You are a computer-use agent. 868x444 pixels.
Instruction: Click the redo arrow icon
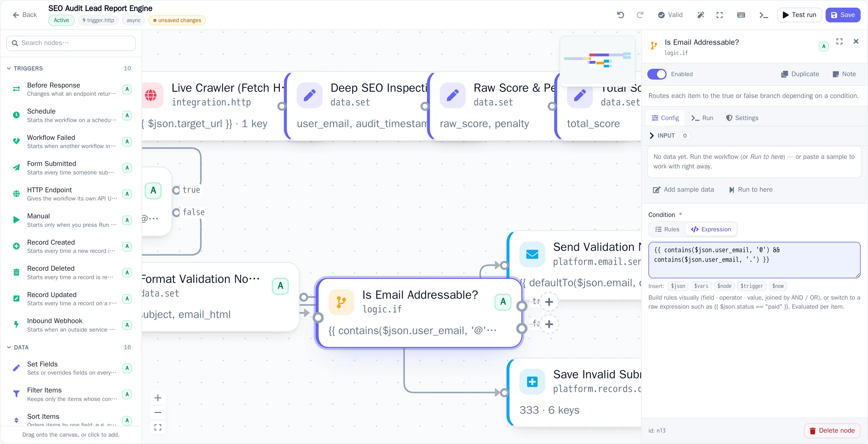[x=640, y=15]
